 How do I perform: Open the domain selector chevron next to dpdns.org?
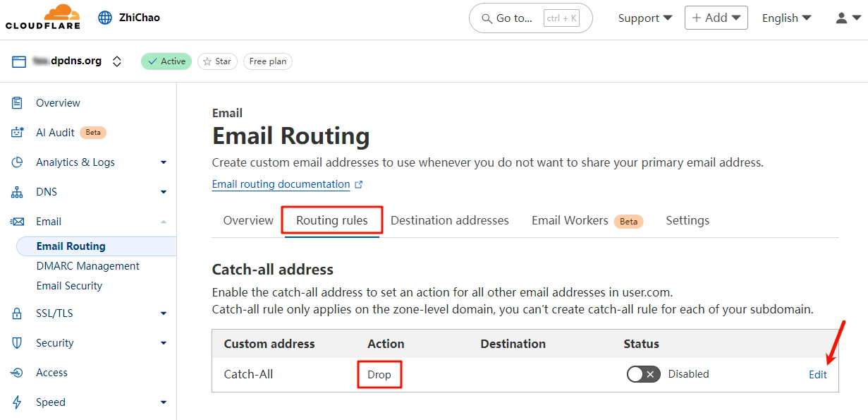pyautogui.click(x=117, y=61)
